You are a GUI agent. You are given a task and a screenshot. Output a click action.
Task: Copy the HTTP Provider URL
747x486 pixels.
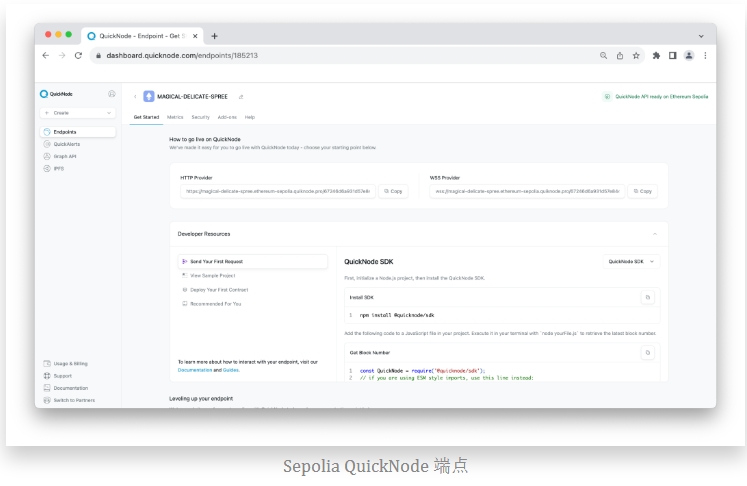tap(393, 191)
